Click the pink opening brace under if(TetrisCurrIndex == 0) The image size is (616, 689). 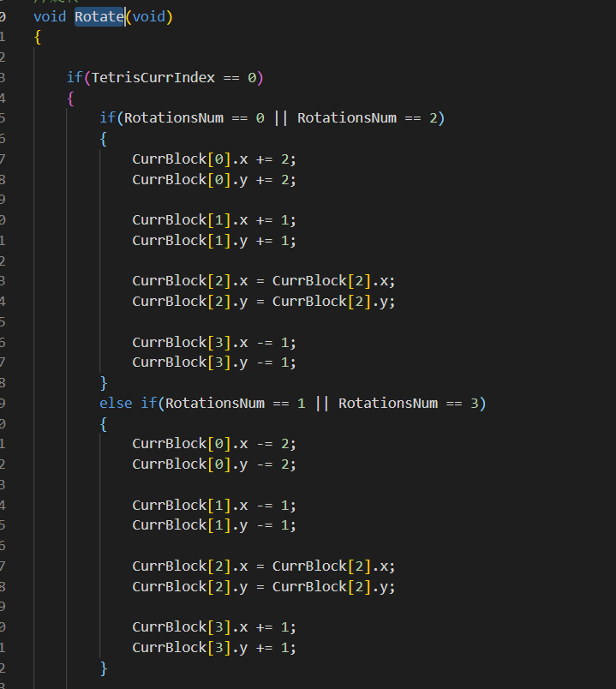tap(70, 99)
